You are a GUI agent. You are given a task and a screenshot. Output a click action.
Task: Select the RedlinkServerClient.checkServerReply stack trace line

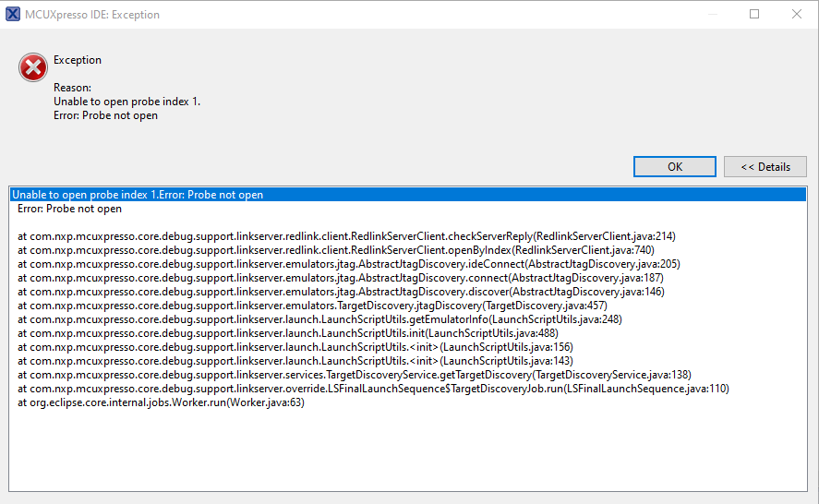click(346, 236)
